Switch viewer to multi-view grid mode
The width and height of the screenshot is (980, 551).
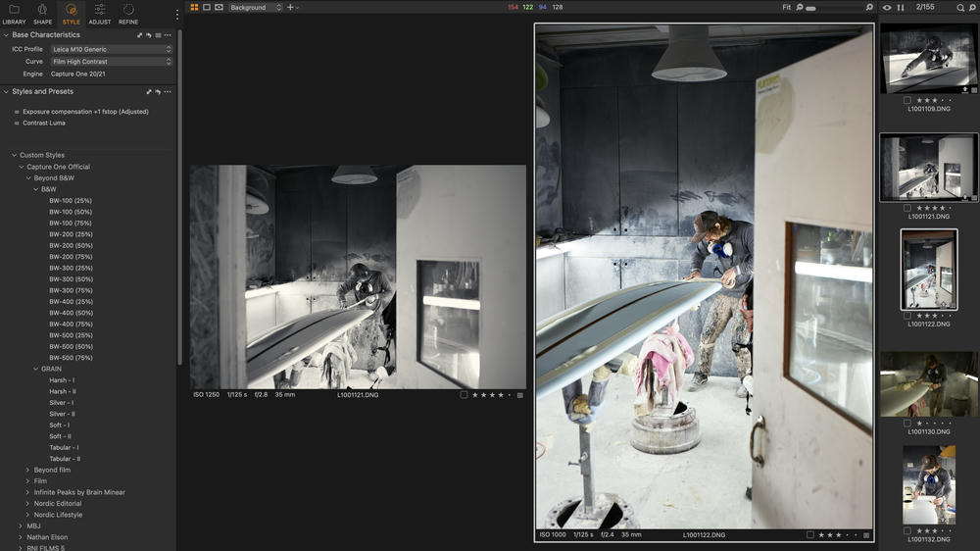pos(194,7)
